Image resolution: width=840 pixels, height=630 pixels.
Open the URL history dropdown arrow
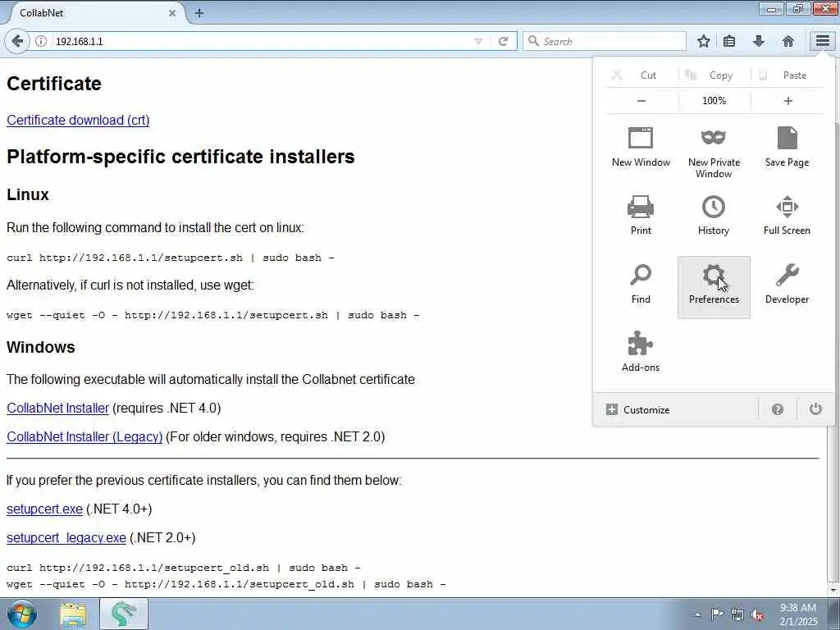pyautogui.click(x=478, y=41)
